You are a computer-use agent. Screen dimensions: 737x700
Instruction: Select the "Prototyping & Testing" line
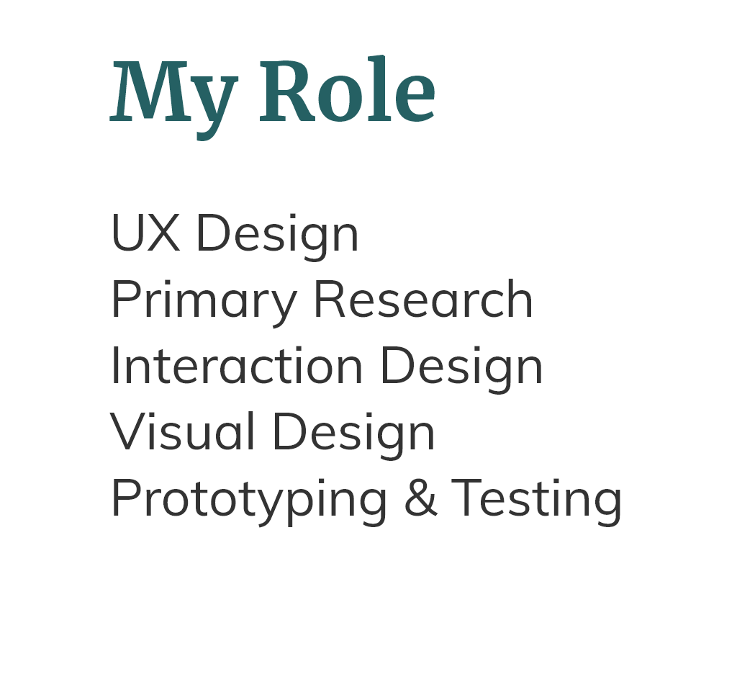coord(366,500)
